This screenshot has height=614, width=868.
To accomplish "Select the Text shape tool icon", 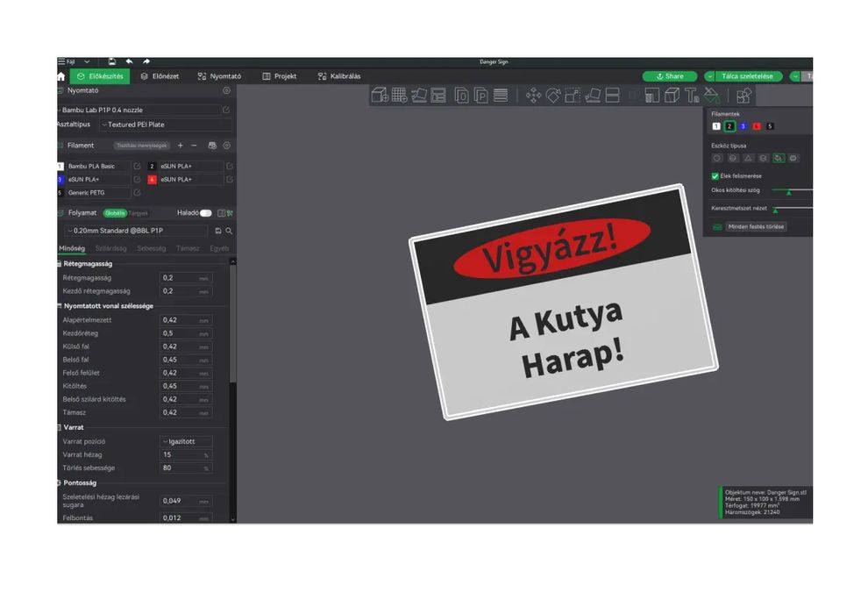I will (692, 96).
